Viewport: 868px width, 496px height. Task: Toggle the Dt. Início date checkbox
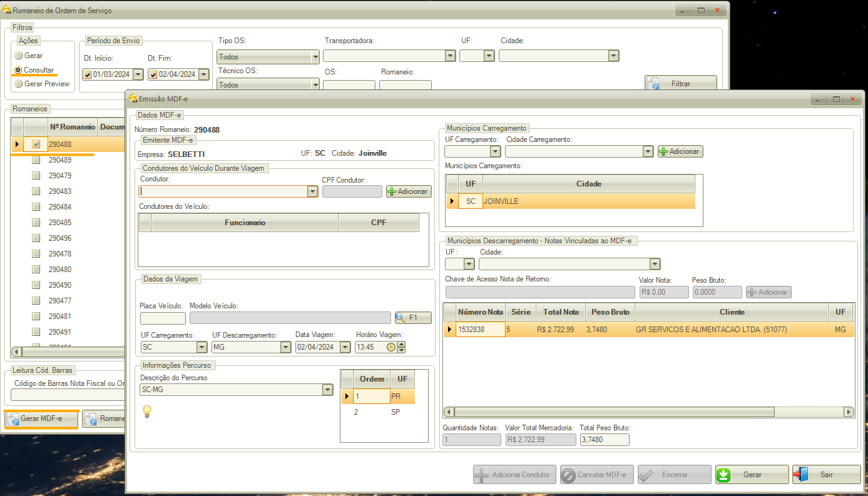point(88,74)
